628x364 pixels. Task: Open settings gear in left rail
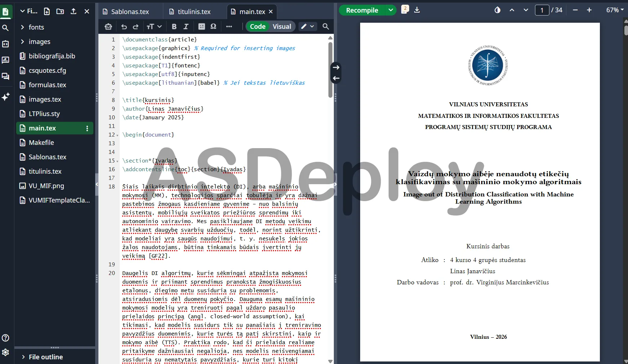tap(5, 352)
